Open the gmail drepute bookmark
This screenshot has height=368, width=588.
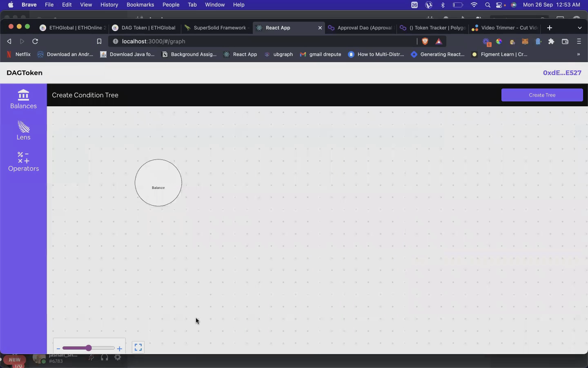tap(321, 54)
